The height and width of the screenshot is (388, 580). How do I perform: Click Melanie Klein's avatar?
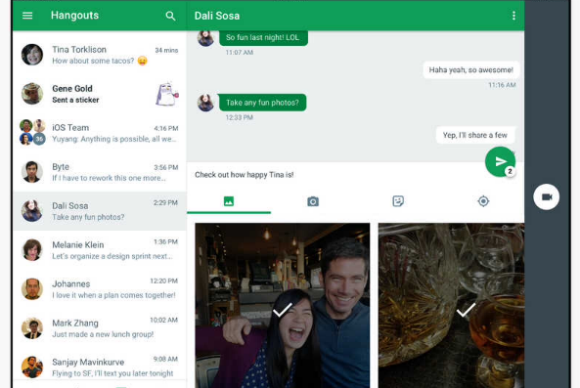tap(32, 250)
